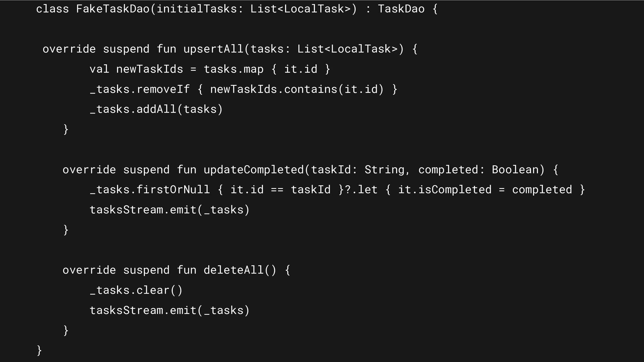Click newTaskIds.contains in the removeIf lambda
This screenshot has height=362, width=644.
click(274, 89)
